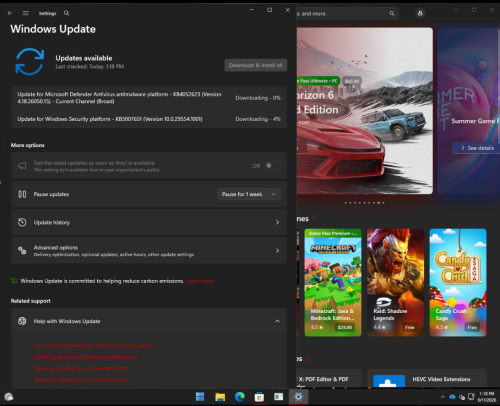This screenshot has width=500, height=406.
Task: Open the Microsoft Store profile account icon
Action: 420,13
